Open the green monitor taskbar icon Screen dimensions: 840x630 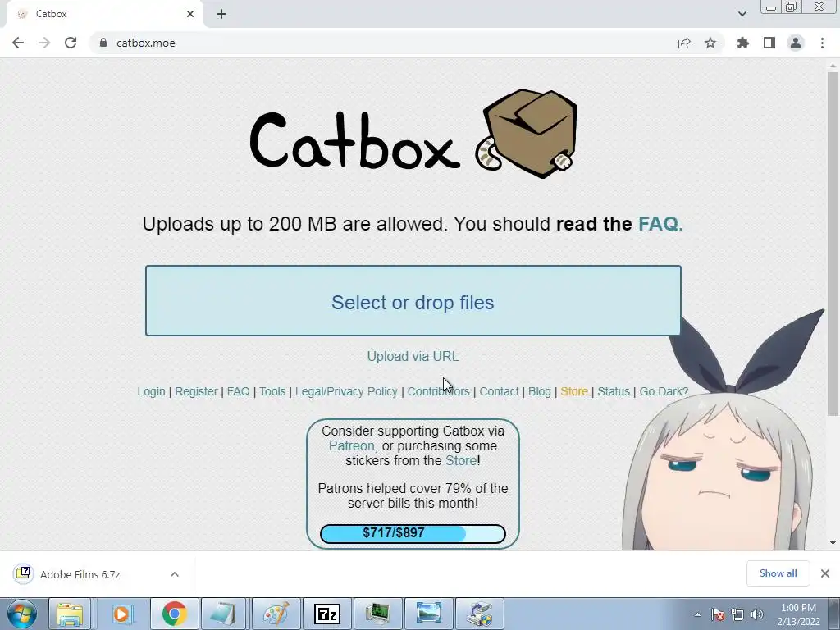click(x=377, y=614)
